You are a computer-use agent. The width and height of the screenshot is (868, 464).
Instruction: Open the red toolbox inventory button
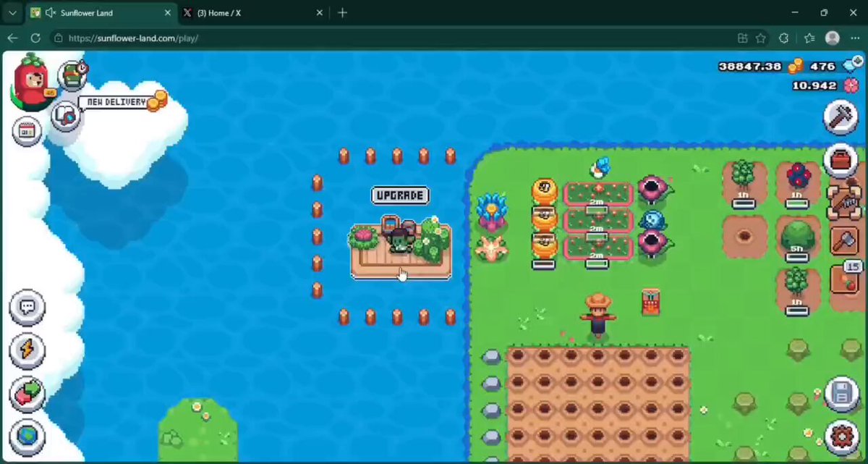(841, 160)
